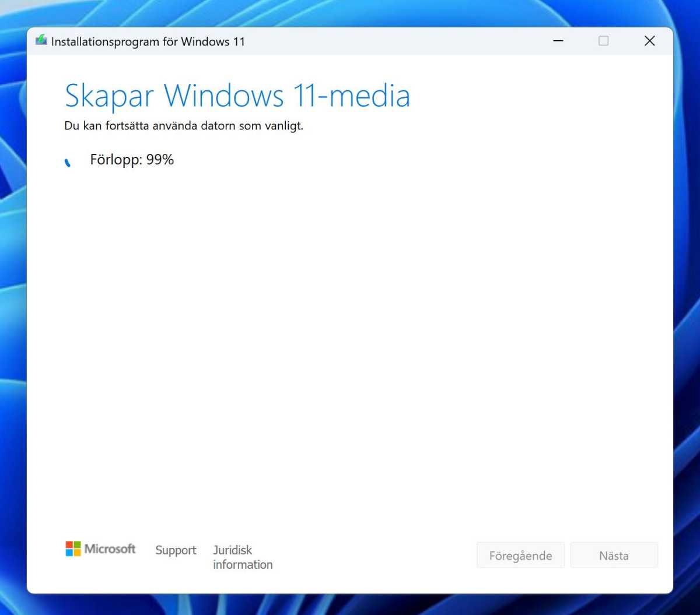Click the red square of the Microsoft logo
700x615 pixels.
click(x=70, y=544)
